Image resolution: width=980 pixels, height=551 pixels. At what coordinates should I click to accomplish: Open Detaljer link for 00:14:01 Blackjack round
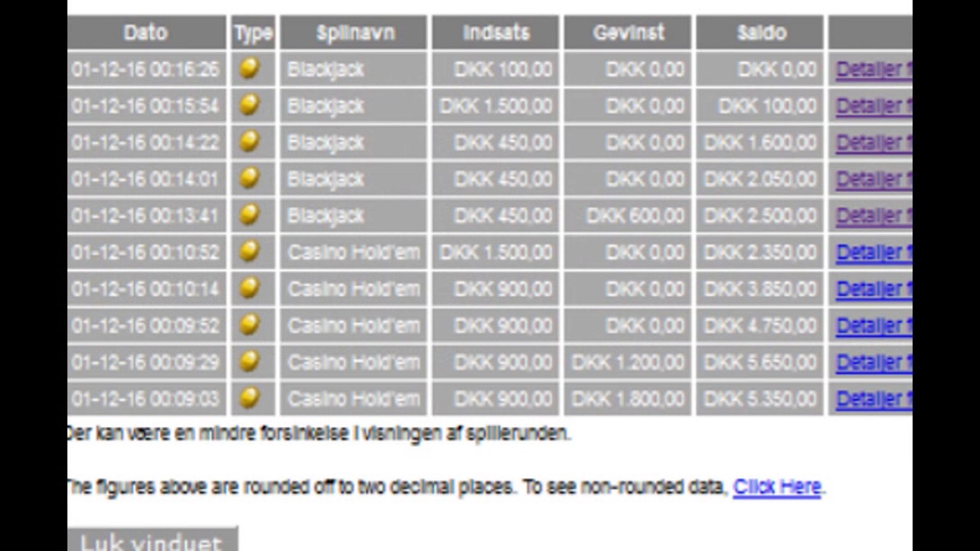873,179
